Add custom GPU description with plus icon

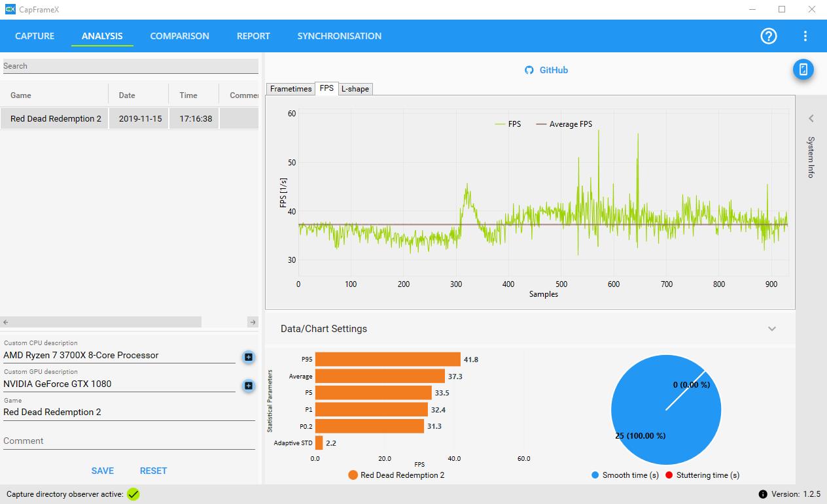click(249, 386)
